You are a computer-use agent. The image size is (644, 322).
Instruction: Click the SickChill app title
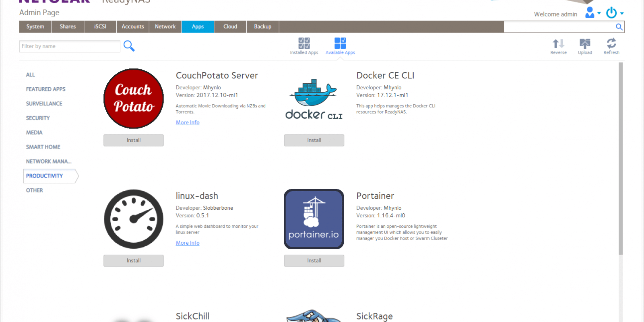coord(192,316)
